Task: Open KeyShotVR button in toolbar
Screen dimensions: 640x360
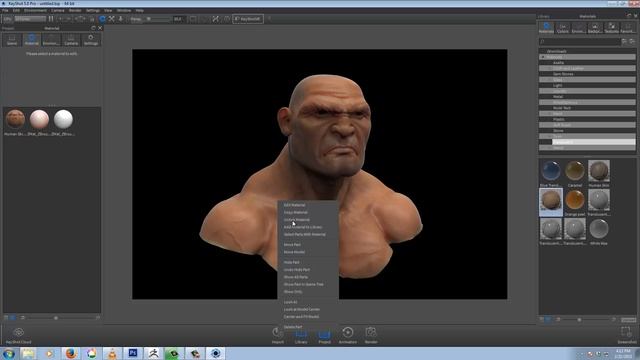Action: [x=248, y=19]
